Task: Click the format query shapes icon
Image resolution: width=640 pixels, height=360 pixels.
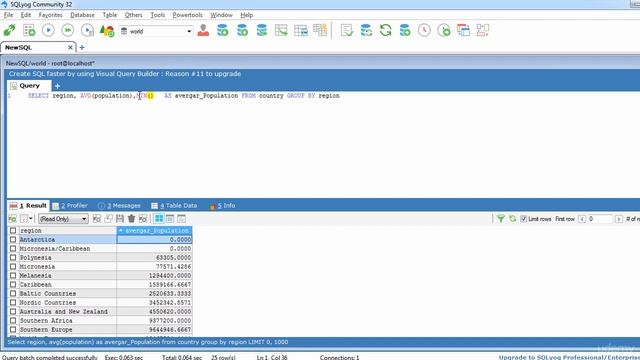Action: (107, 30)
